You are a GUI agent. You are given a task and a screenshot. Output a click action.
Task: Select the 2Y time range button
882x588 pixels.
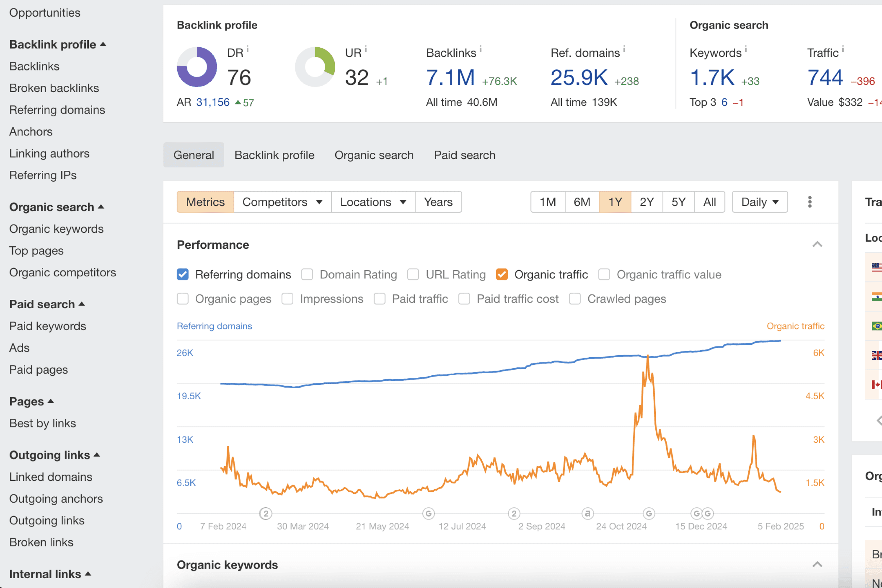coord(647,202)
